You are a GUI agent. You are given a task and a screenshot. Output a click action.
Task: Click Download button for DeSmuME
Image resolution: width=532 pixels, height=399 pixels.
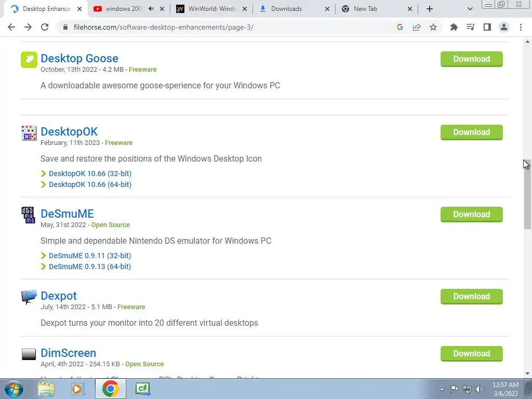coord(472,215)
